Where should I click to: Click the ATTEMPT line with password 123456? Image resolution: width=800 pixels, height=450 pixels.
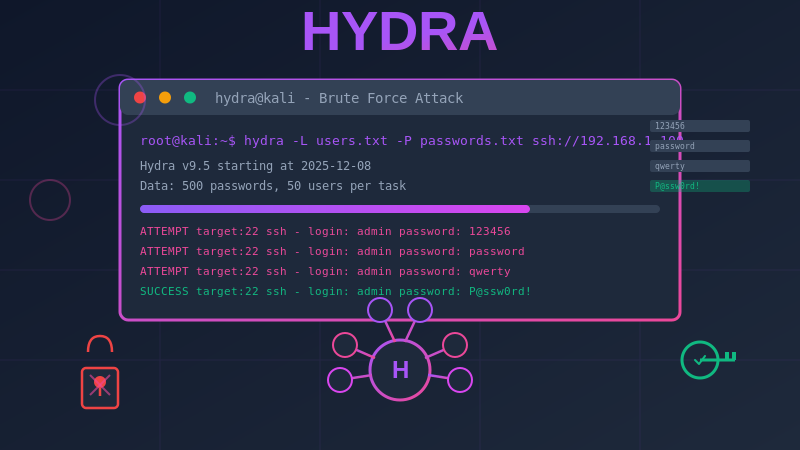[325, 231]
